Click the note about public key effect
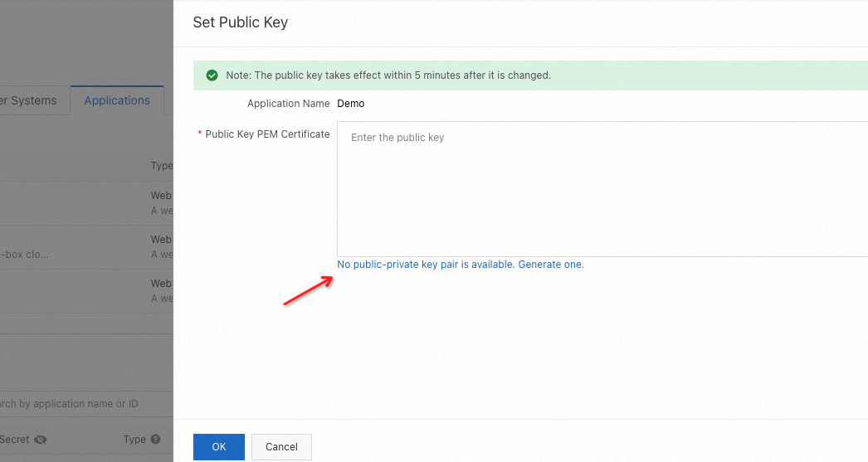Screen dimensions: 868x462 coord(388,75)
